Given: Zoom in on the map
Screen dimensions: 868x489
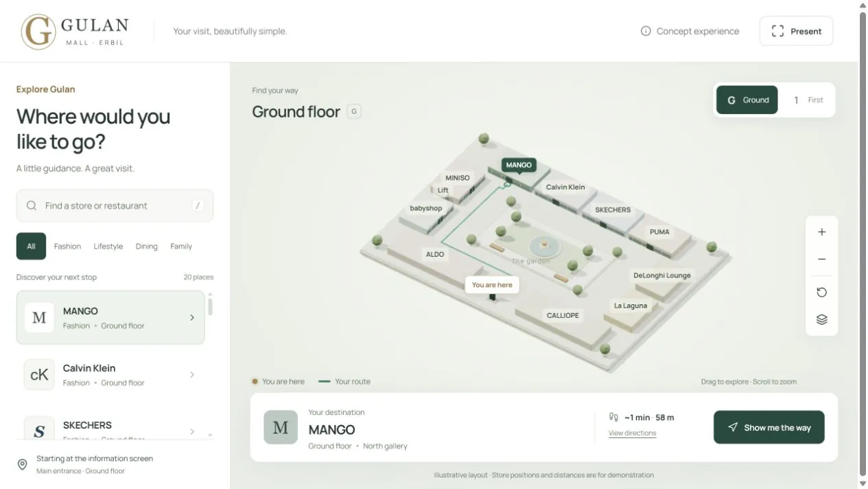Looking at the screenshot, I should pyautogui.click(x=821, y=232).
